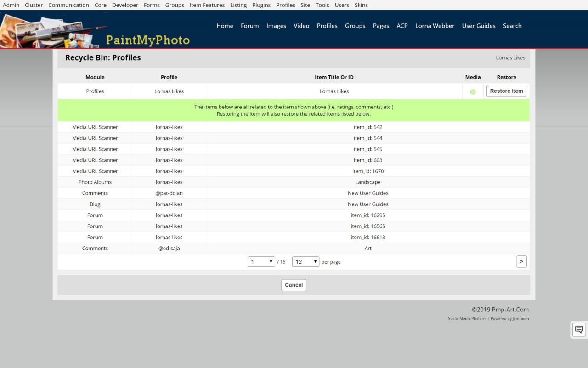Select the item_id: 544 row
This screenshot has height=368, width=588.
294,138
